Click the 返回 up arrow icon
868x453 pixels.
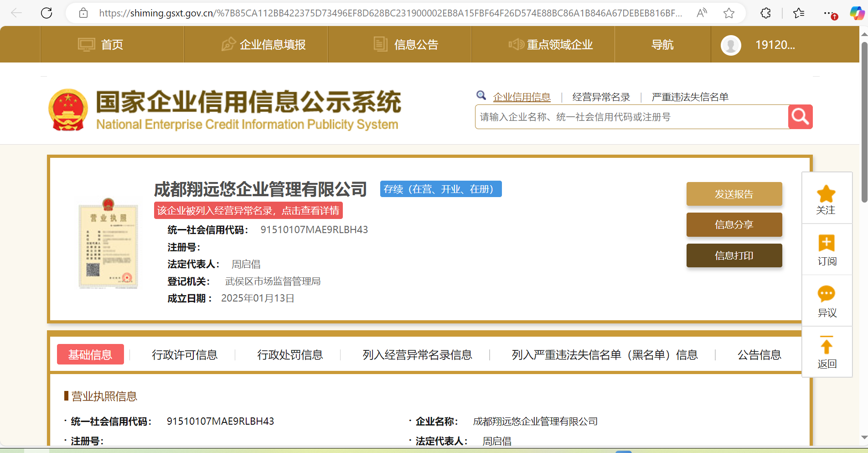click(x=826, y=345)
